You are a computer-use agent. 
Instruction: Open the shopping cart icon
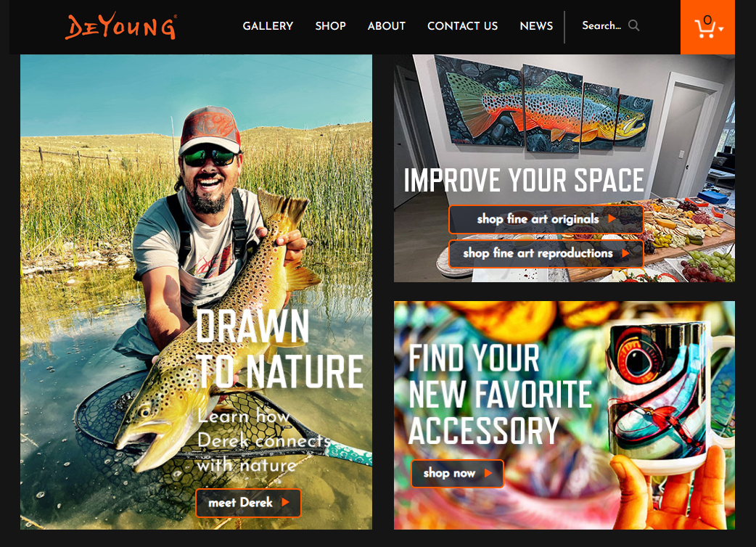pyautogui.click(x=704, y=27)
